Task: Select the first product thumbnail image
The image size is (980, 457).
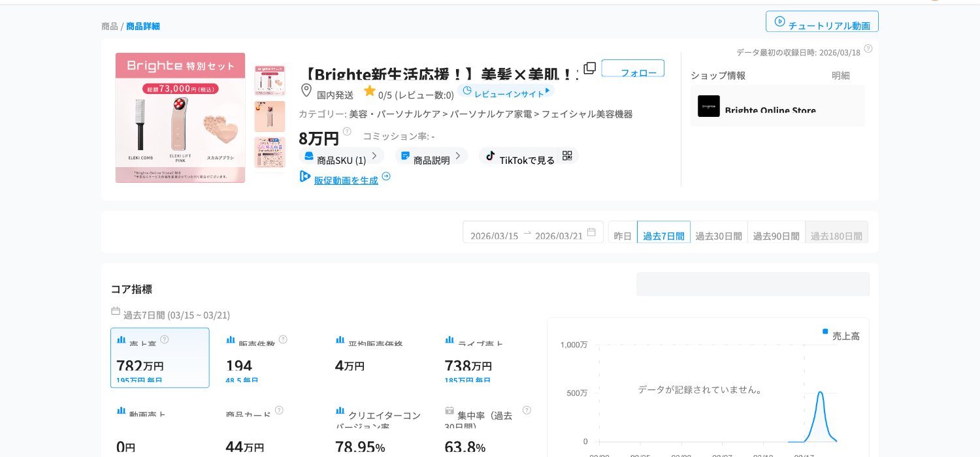Action: point(270,80)
